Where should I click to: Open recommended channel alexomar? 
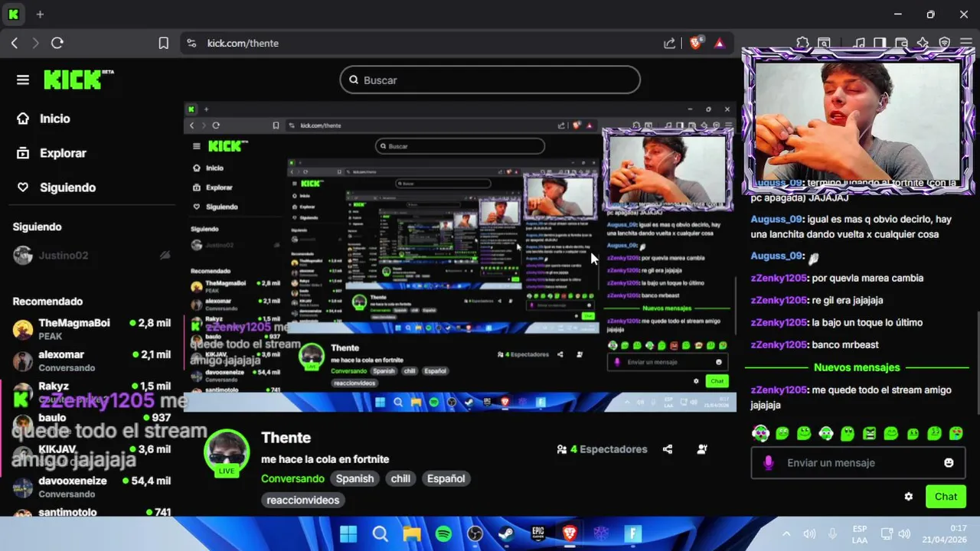tap(92, 360)
